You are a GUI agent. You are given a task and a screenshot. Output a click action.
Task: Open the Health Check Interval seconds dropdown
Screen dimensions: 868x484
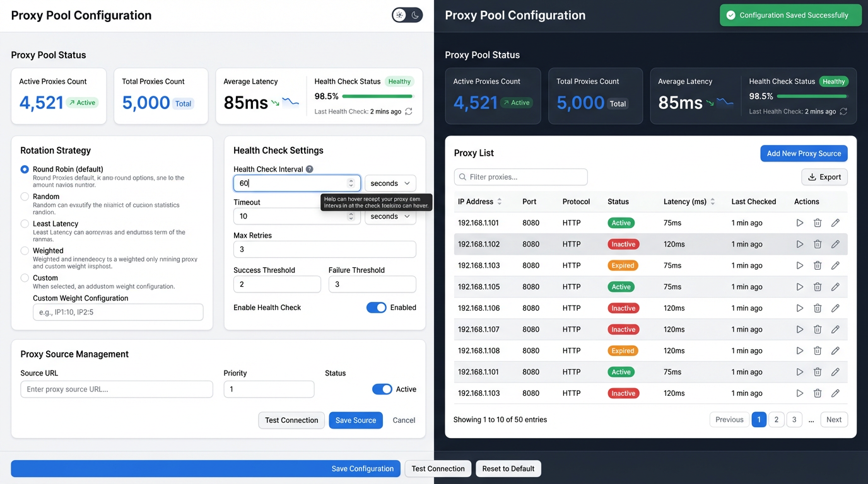(390, 183)
